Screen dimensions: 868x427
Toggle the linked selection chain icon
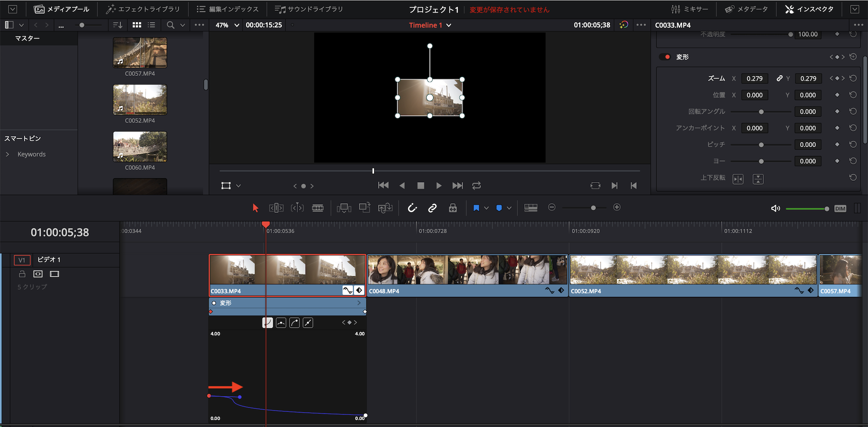(x=432, y=208)
